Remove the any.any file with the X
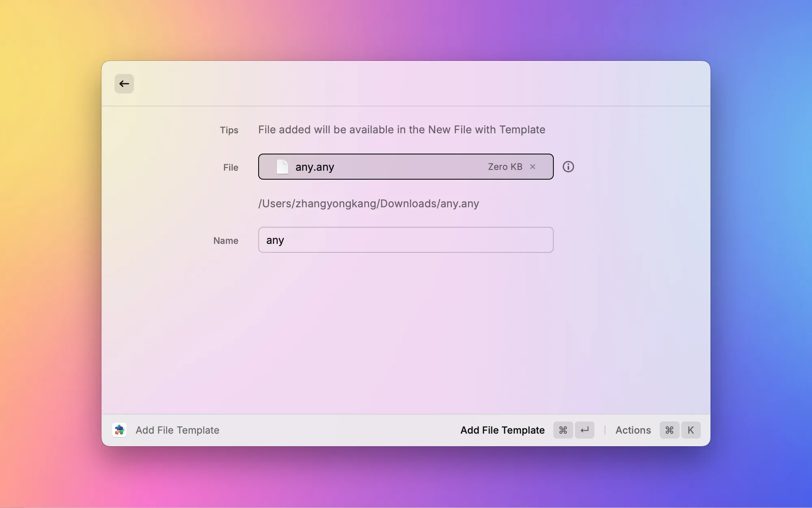Viewport: 812px width, 508px height. (533, 167)
